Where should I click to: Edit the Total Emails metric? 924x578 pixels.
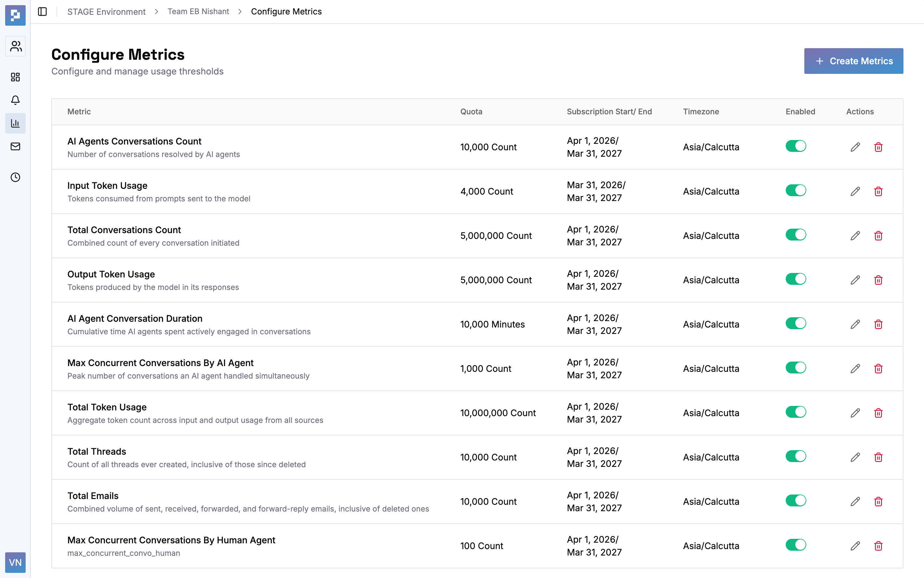pos(855,502)
